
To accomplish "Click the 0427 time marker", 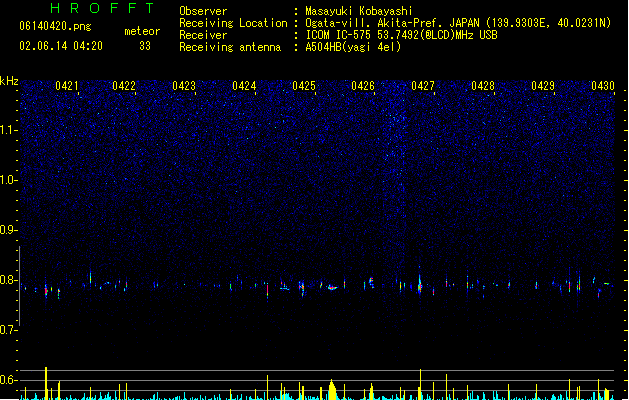I will 423,86.
